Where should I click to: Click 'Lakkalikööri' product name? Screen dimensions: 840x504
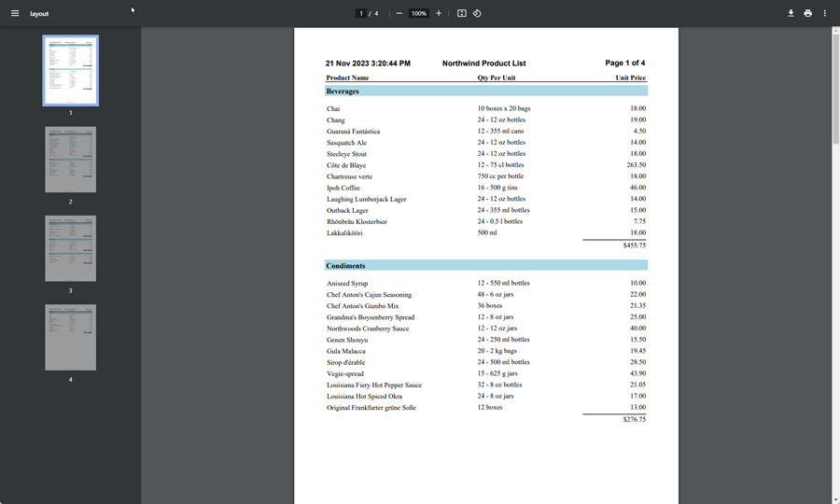pyautogui.click(x=344, y=233)
